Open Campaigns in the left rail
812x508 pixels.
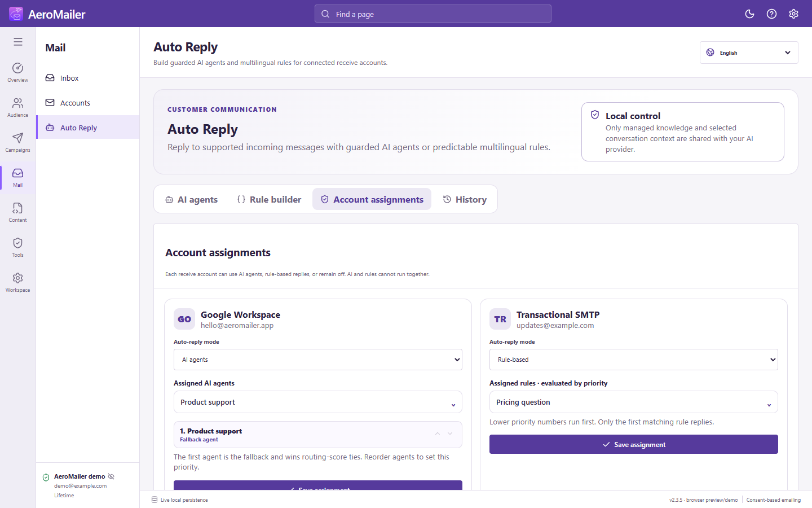click(18, 142)
